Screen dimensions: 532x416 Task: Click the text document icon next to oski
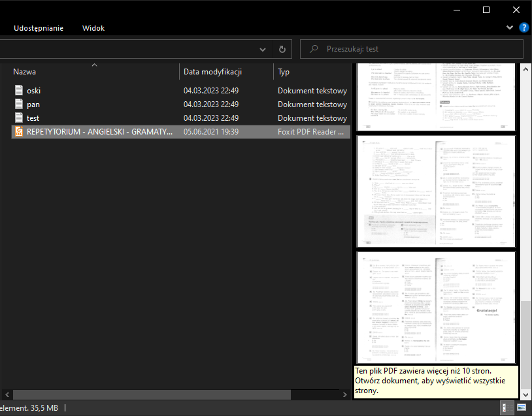tap(19, 90)
